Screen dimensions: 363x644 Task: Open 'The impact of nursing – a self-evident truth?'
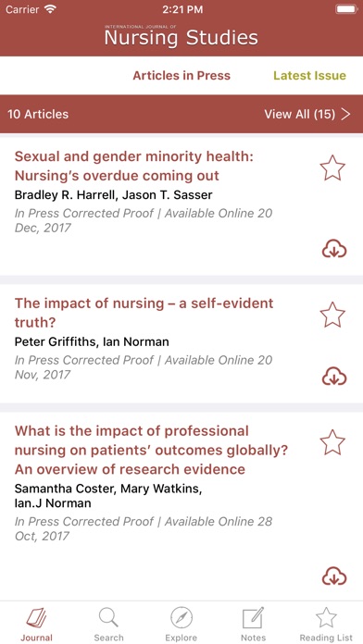pos(144,313)
